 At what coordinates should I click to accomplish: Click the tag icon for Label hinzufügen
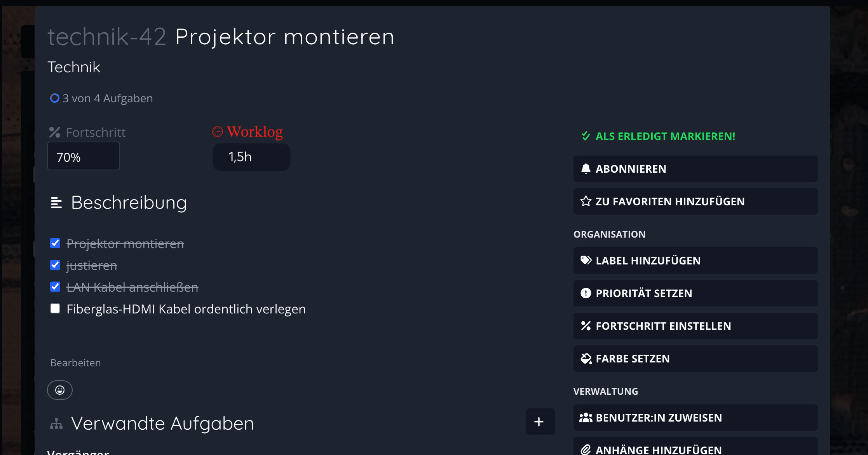pos(586,260)
